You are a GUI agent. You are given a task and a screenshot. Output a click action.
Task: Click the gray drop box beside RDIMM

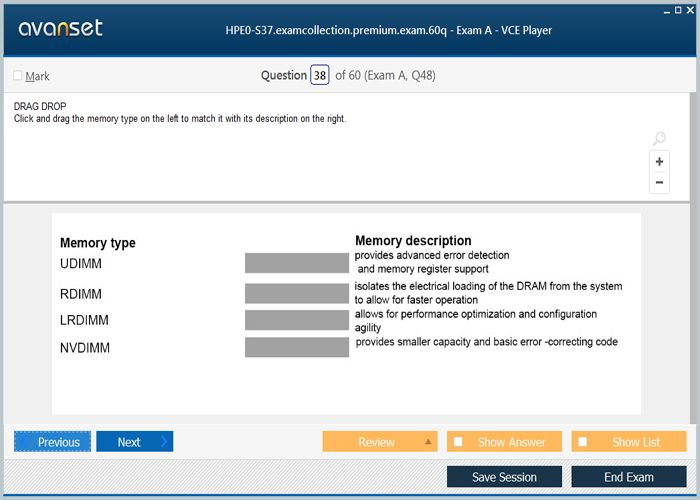pyautogui.click(x=297, y=293)
